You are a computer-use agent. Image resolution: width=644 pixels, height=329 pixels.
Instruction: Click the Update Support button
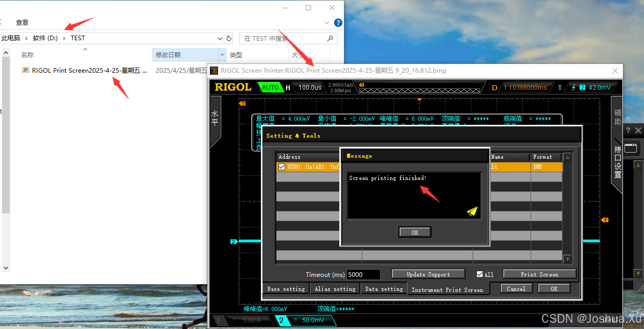pyautogui.click(x=428, y=274)
